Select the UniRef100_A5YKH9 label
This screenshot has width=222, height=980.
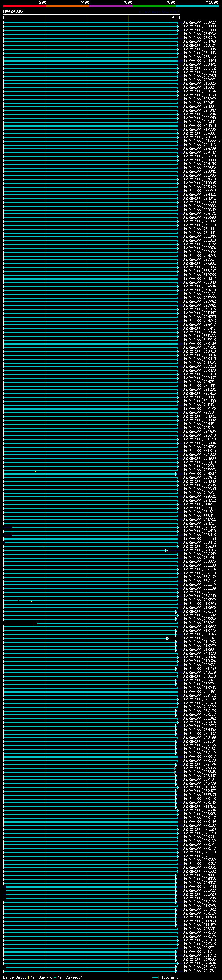click(199, 554)
